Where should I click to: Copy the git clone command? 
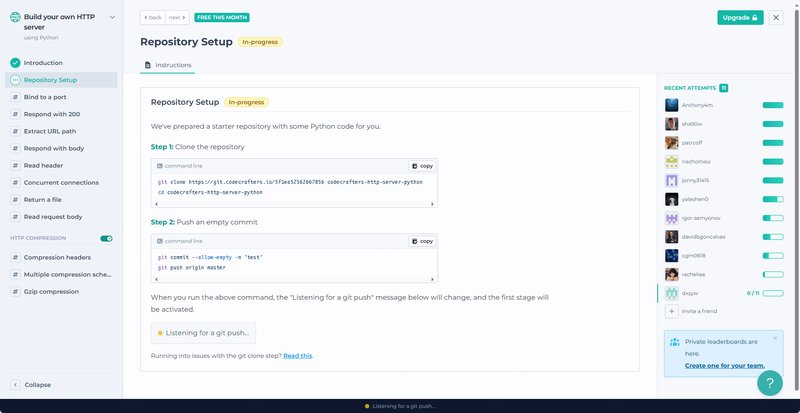(422, 166)
